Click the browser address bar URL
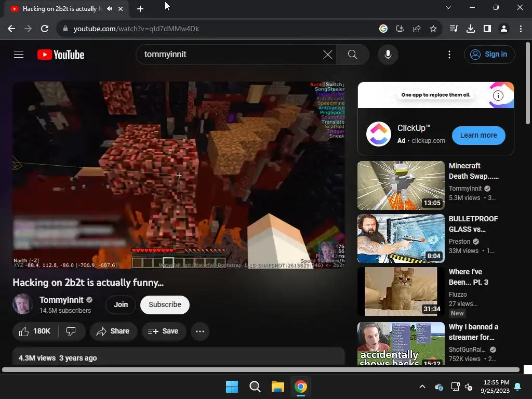The width and height of the screenshot is (532, 399). point(136,29)
